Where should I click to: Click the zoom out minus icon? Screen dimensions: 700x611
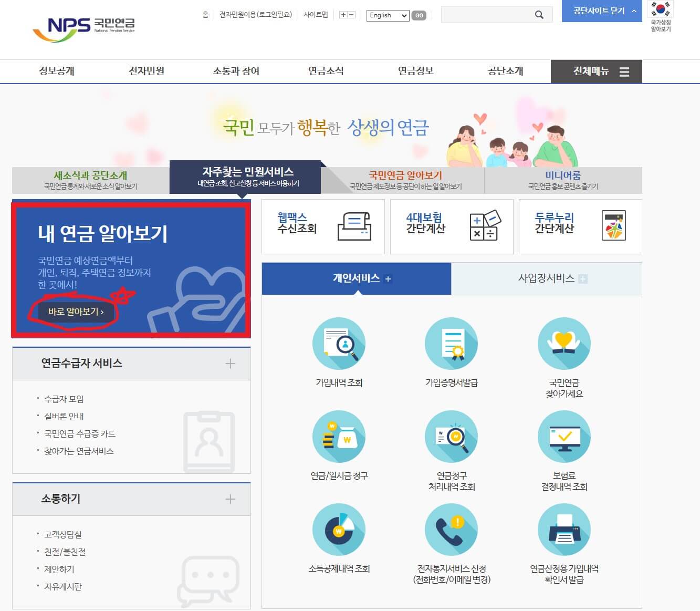(351, 15)
